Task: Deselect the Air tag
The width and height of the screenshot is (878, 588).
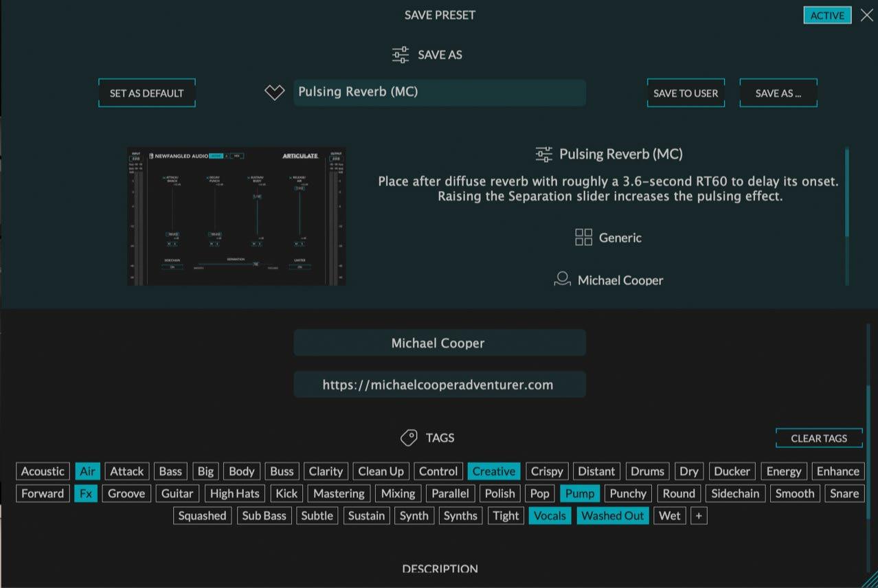Action: tap(87, 471)
